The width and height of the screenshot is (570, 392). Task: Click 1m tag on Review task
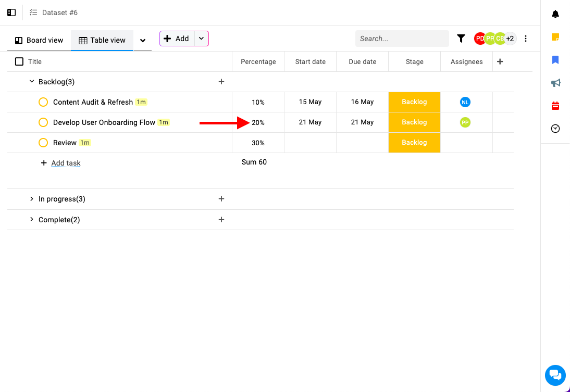click(x=85, y=143)
